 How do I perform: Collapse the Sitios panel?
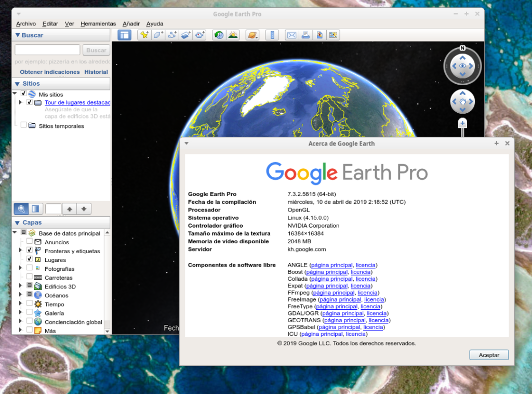18,84
